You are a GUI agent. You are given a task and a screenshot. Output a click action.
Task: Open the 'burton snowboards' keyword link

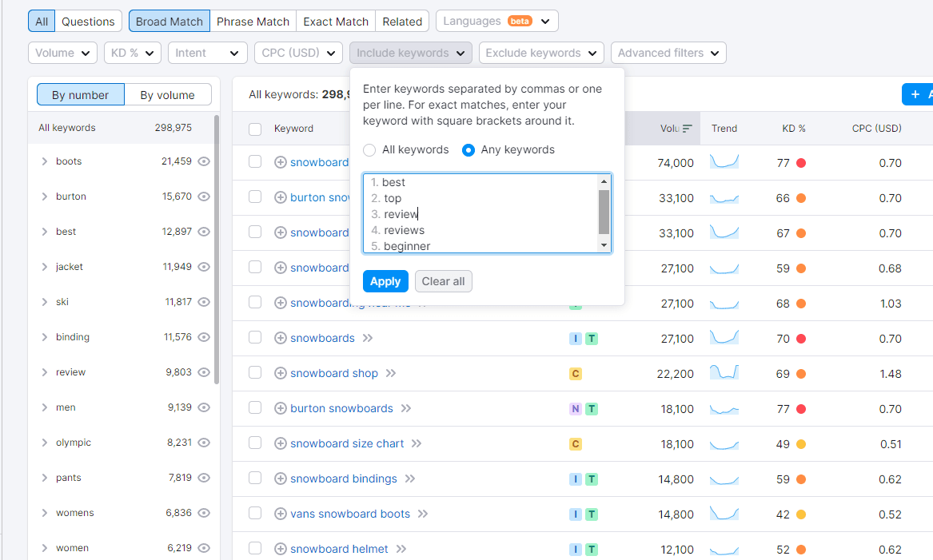point(342,408)
